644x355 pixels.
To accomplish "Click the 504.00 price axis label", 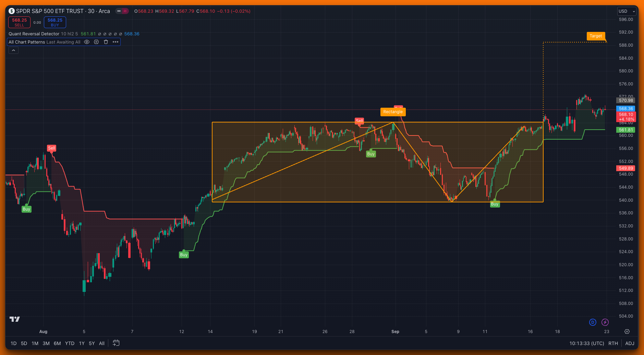I will pyautogui.click(x=626, y=316).
